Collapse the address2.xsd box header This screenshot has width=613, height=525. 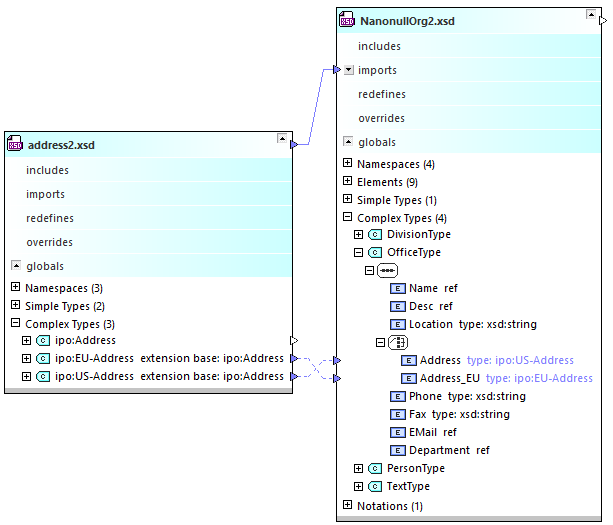(282, 138)
